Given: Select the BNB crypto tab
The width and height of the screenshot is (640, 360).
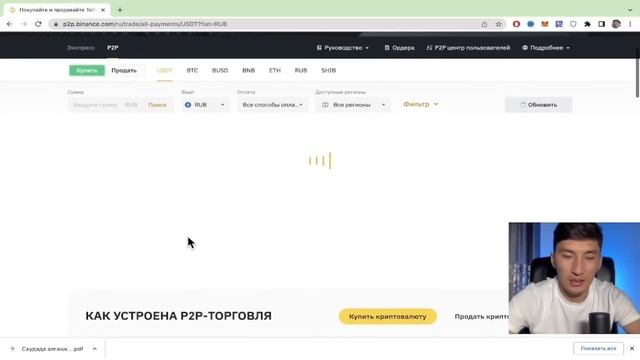Looking at the screenshot, I should point(249,70).
